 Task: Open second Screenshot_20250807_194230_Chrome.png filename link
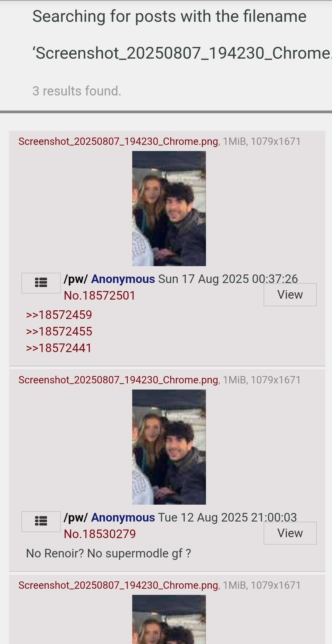coord(118,380)
